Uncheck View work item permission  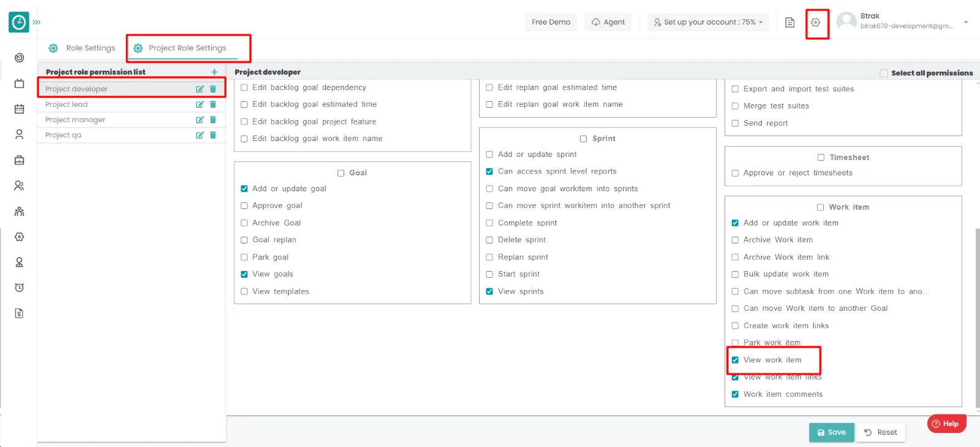(735, 360)
